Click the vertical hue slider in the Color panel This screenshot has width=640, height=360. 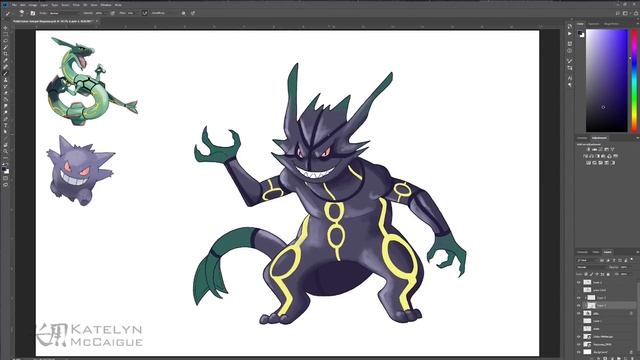pyautogui.click(x=634, y=80)
